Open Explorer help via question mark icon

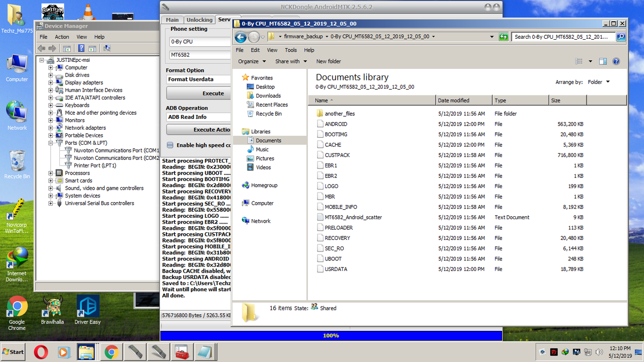click(616, 61)
